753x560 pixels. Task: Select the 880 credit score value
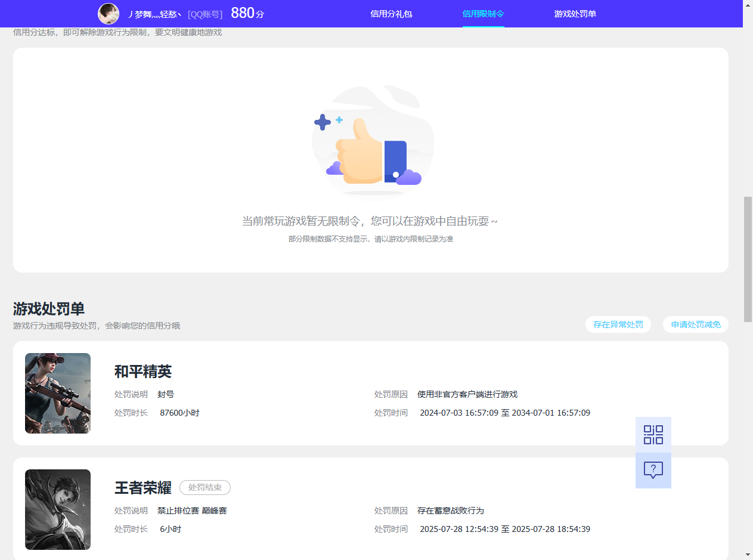[243, 13]
